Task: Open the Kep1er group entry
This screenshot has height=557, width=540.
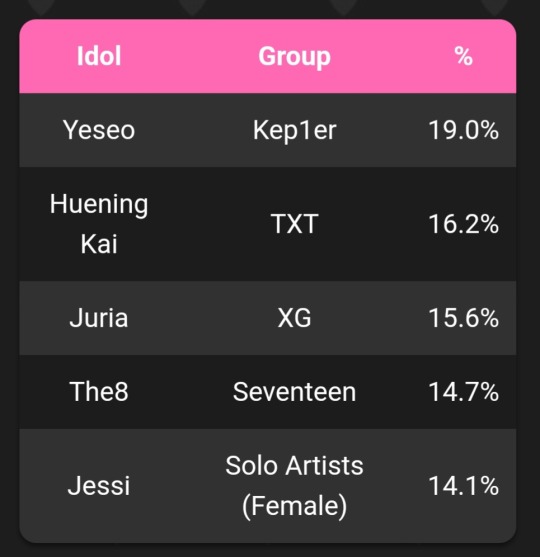Action: coord(295,131)
